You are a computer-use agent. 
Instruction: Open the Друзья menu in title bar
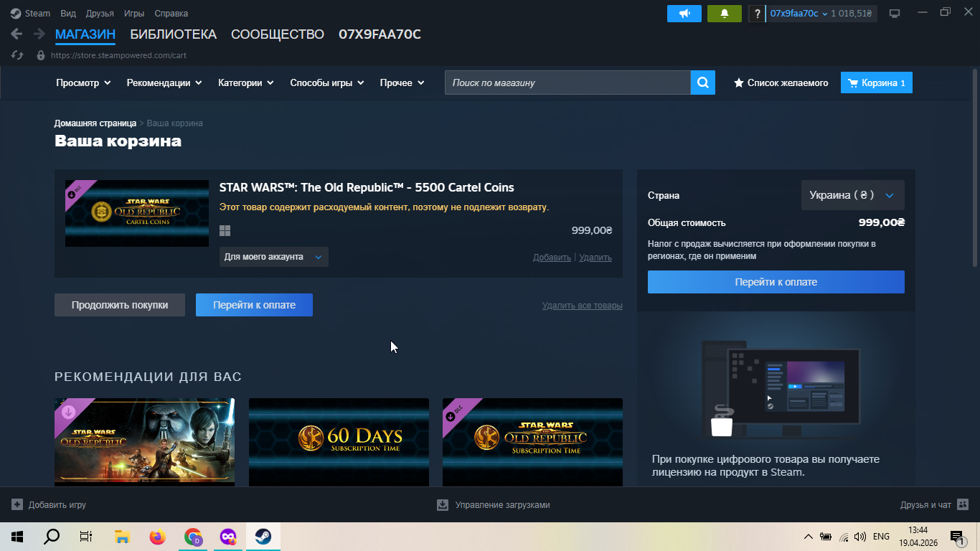coord(100,14)
